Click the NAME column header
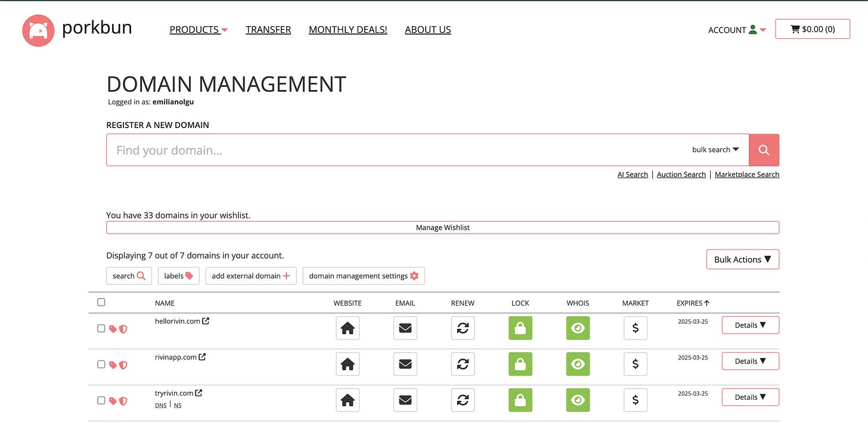 click(x=165, y=303)
